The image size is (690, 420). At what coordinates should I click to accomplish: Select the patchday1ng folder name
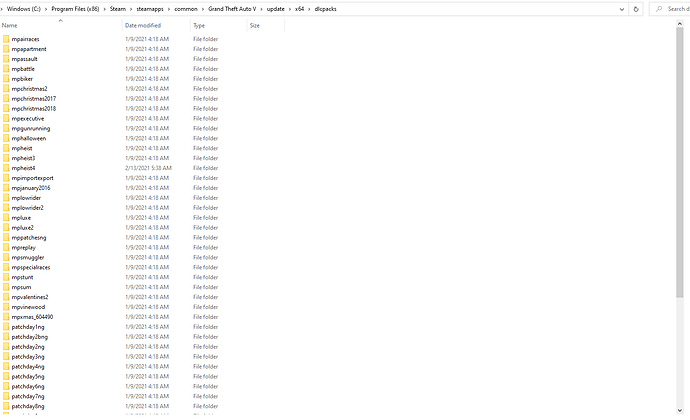pyautogui.click(x=28, y=327)
